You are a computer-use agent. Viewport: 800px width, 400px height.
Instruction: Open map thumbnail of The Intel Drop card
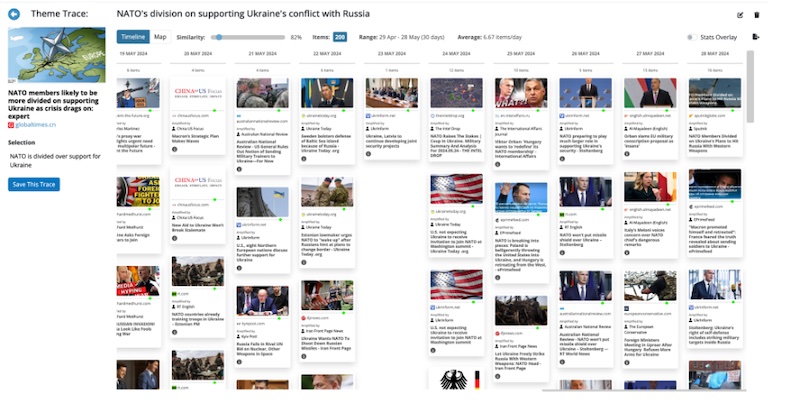456,93
